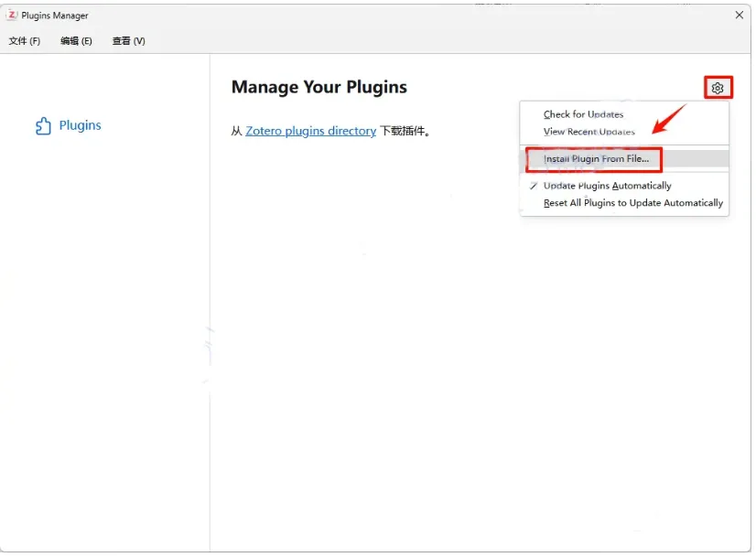Open the 编辑 (E) menu
756x557 pixels.
coord(76,41)
